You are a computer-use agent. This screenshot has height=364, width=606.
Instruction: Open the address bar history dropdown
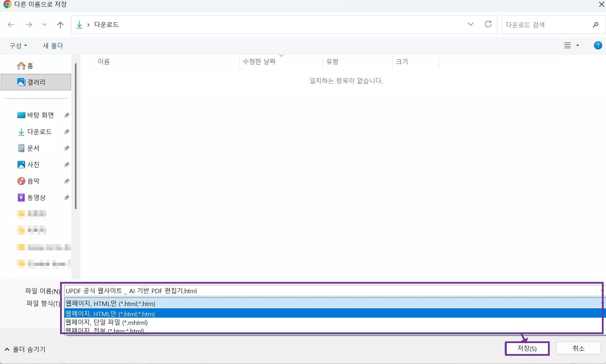coord(470,24)
